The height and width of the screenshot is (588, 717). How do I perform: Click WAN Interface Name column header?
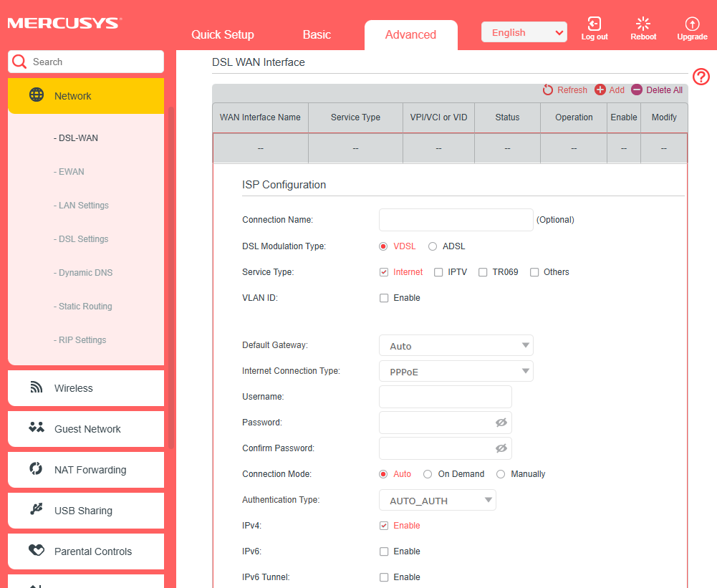coord(260,117)
